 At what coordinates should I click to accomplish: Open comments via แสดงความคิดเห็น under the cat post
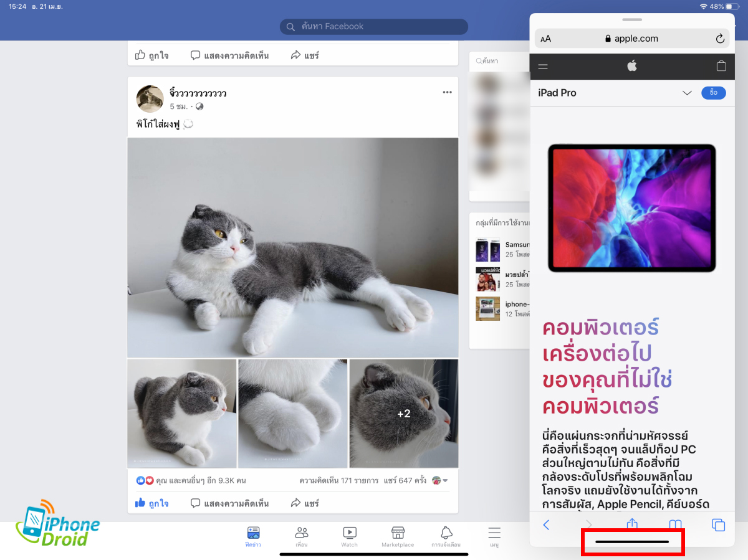click(229, 503)
